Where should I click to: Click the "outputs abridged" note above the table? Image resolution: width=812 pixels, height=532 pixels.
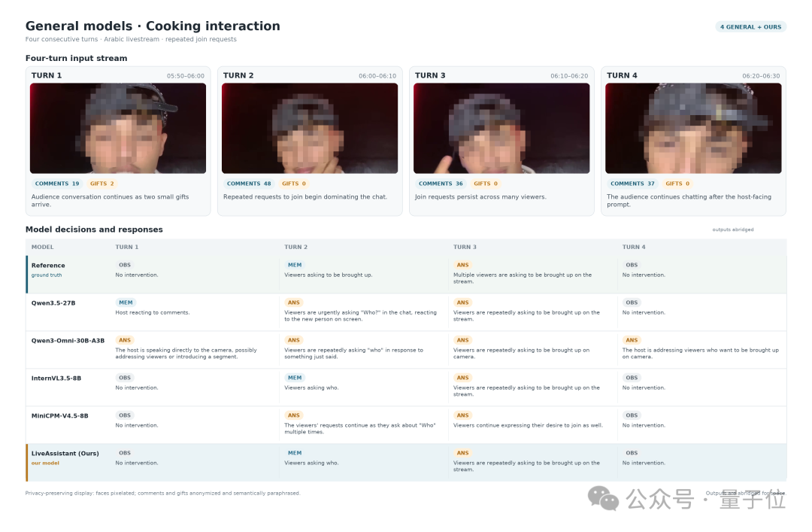click(x=733, y=230)
